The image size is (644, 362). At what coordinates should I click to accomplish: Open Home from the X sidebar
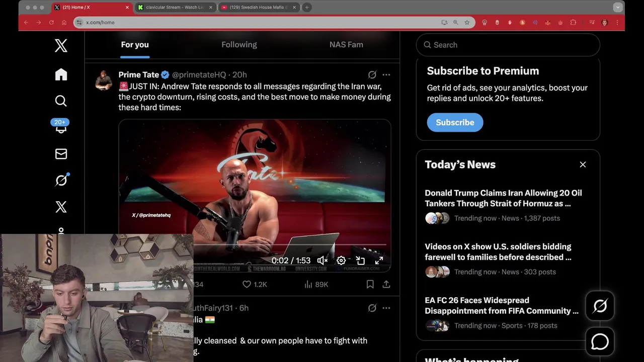click(x=61, y=74)
